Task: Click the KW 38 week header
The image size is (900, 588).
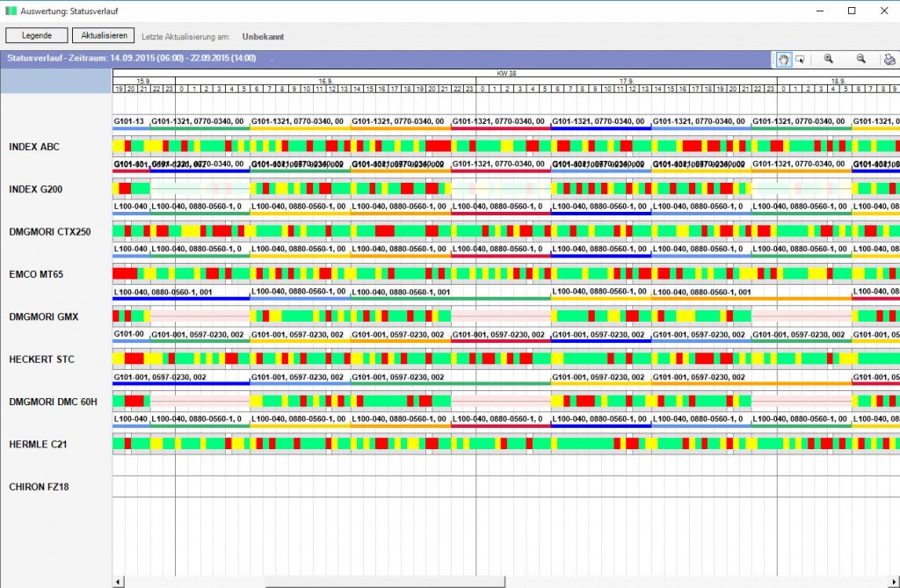Action: click(506, 74)
